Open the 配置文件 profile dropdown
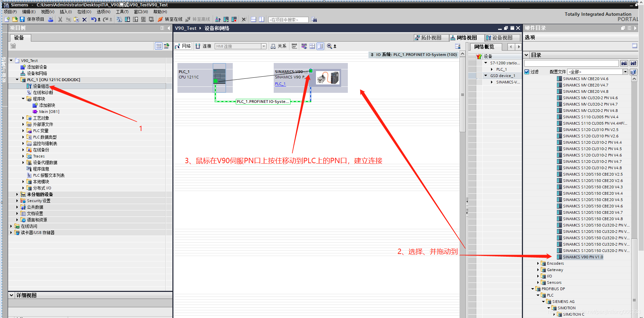This screenshot has width=644, height=318. click(625, 72)
